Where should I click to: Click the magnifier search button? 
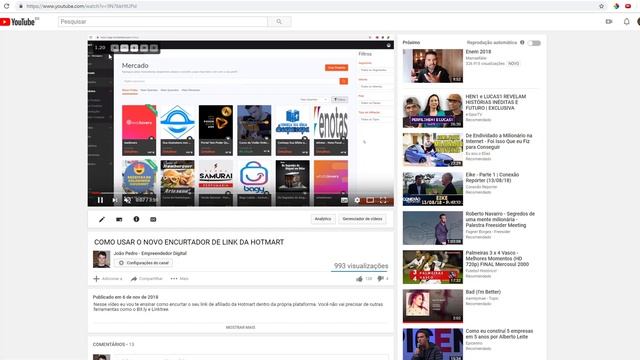click(x=279, y=22)
